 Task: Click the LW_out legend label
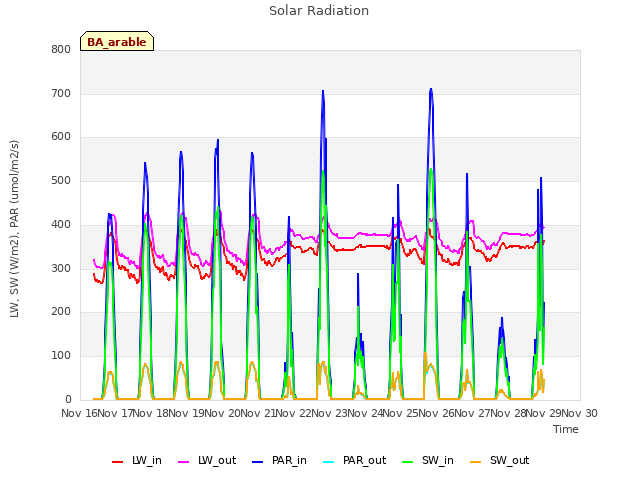[x=217, y=460]
